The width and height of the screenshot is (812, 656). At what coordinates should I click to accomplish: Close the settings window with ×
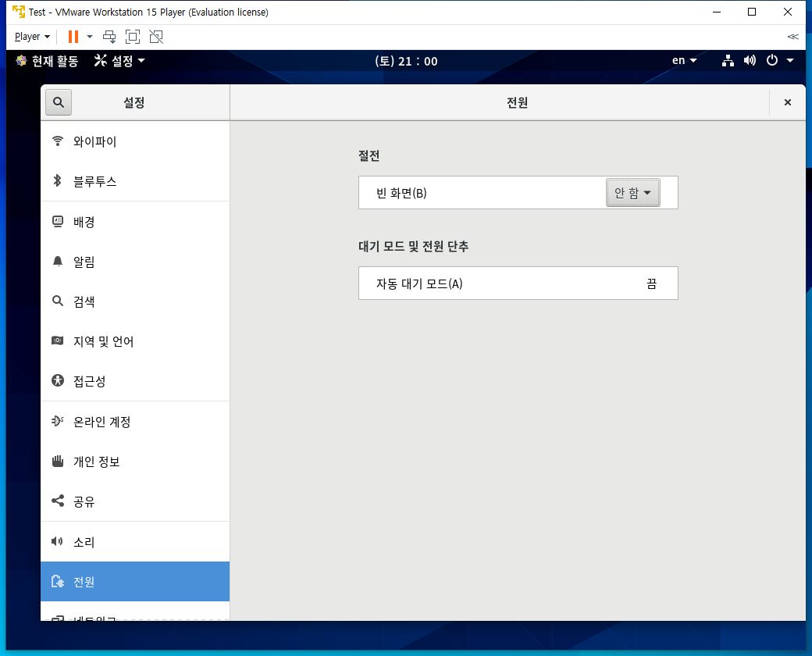point(788,102)
